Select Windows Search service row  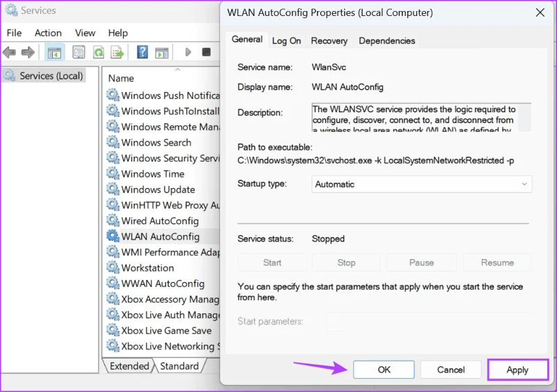163,143
